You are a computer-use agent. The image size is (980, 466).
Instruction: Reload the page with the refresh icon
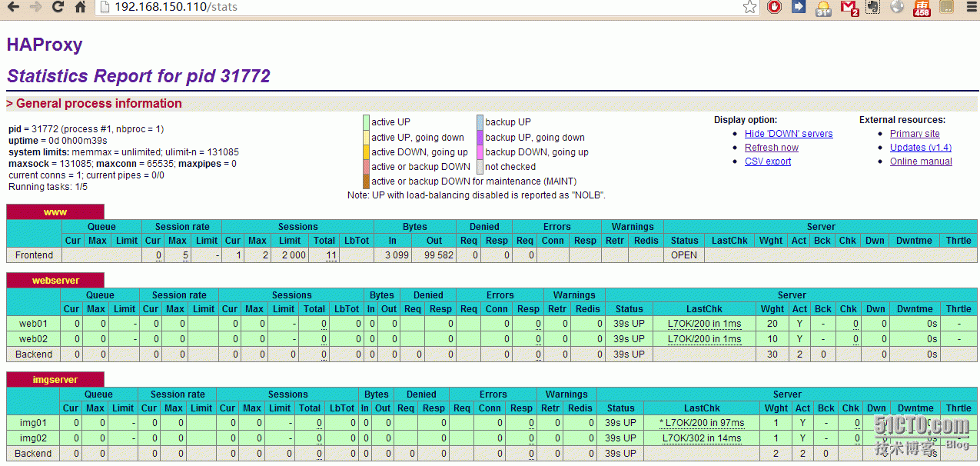[x=58, y=8]
